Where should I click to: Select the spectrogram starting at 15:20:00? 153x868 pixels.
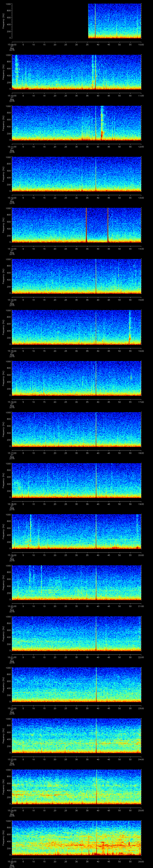(x=77, y=582)
